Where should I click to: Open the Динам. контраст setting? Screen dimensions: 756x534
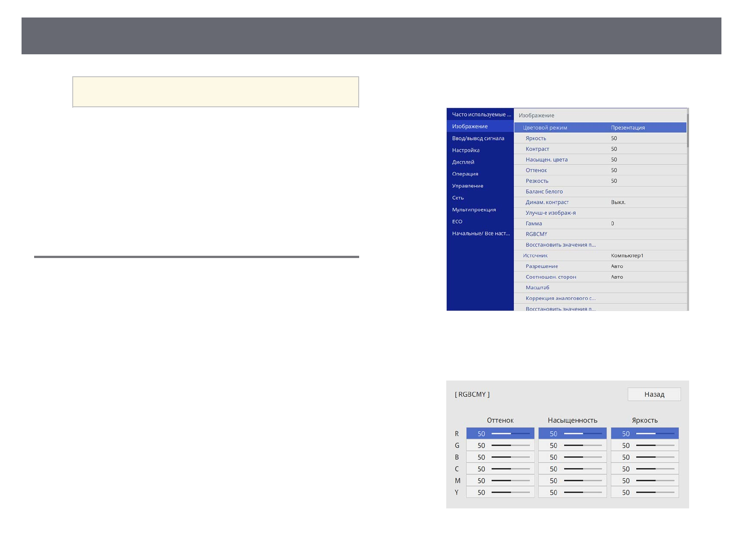tap(600, 202)
